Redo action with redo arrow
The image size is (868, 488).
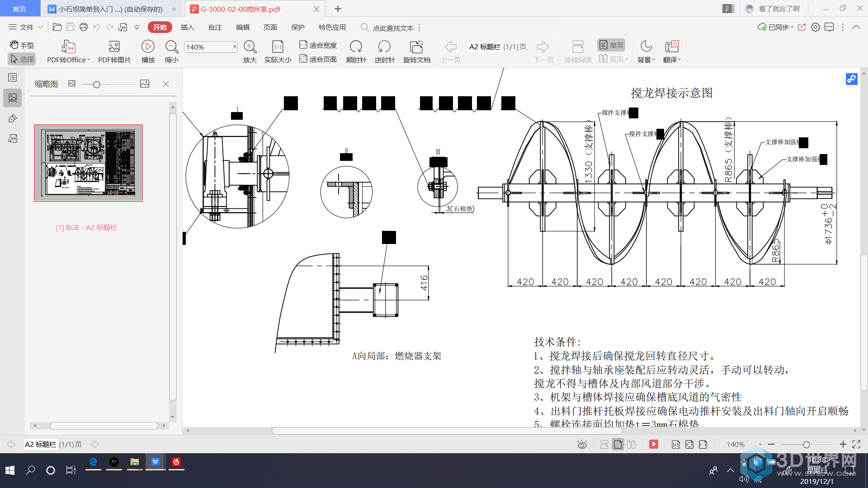tap(110, 27)
